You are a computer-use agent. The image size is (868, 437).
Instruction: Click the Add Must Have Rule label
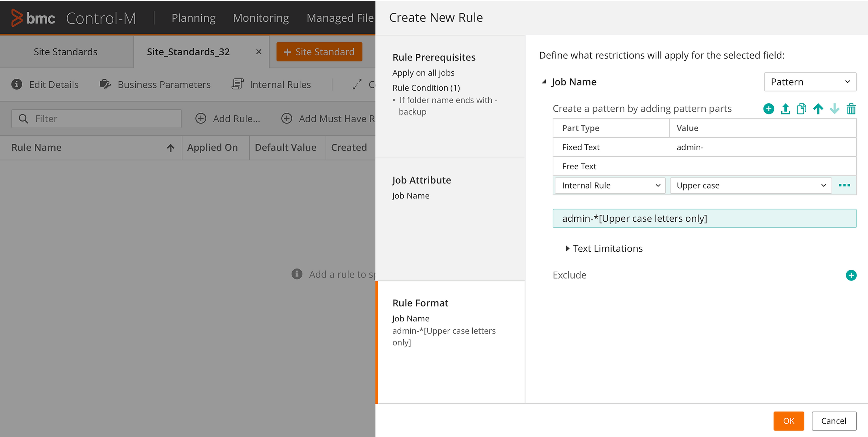337,119
